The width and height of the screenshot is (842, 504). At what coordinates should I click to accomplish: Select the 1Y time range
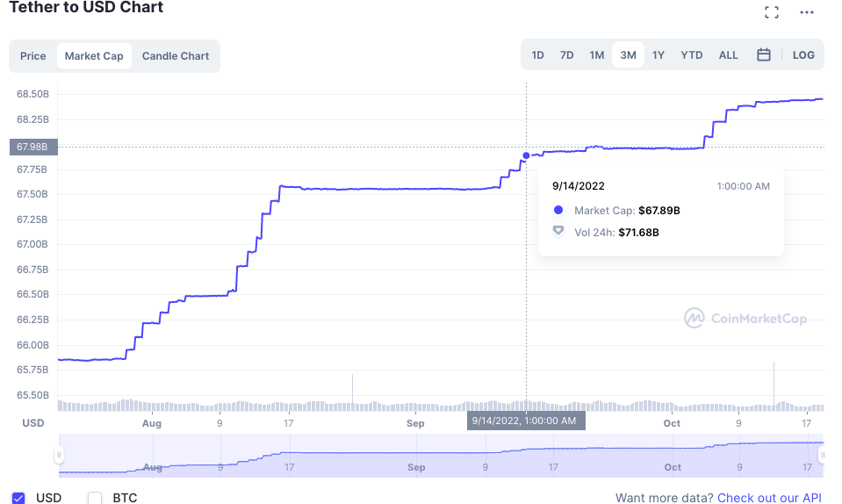point(658,54)
